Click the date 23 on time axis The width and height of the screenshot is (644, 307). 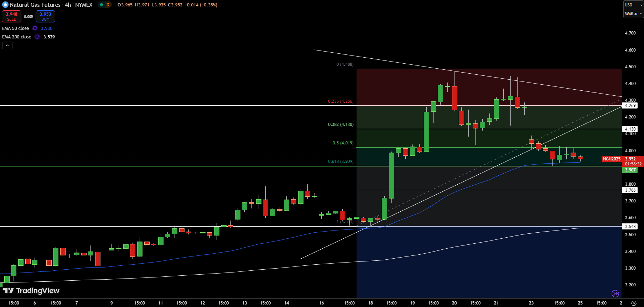point(531,303)
